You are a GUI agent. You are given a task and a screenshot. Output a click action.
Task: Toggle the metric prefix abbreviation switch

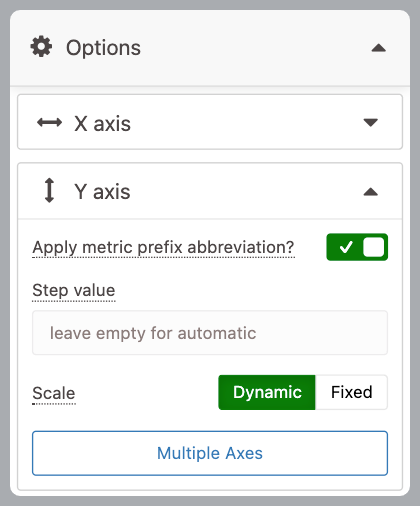357,247
